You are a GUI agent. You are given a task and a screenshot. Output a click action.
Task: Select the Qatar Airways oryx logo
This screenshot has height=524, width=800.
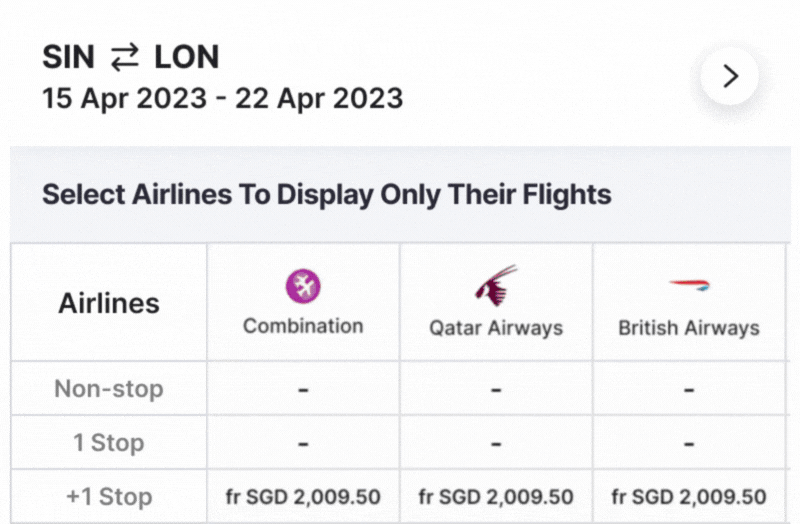pyautogui.click(x=495, y=285)
